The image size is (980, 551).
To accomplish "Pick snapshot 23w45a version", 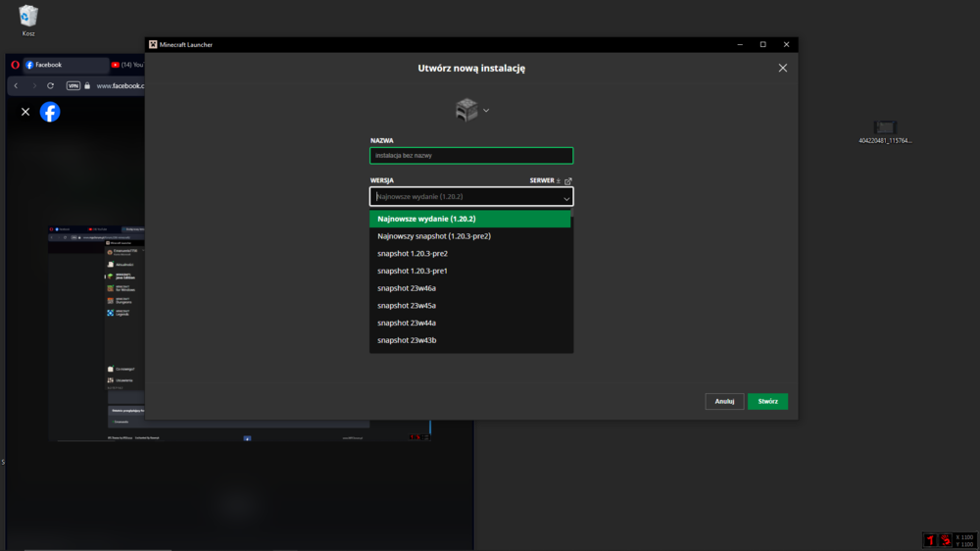I will pos(470,306).
